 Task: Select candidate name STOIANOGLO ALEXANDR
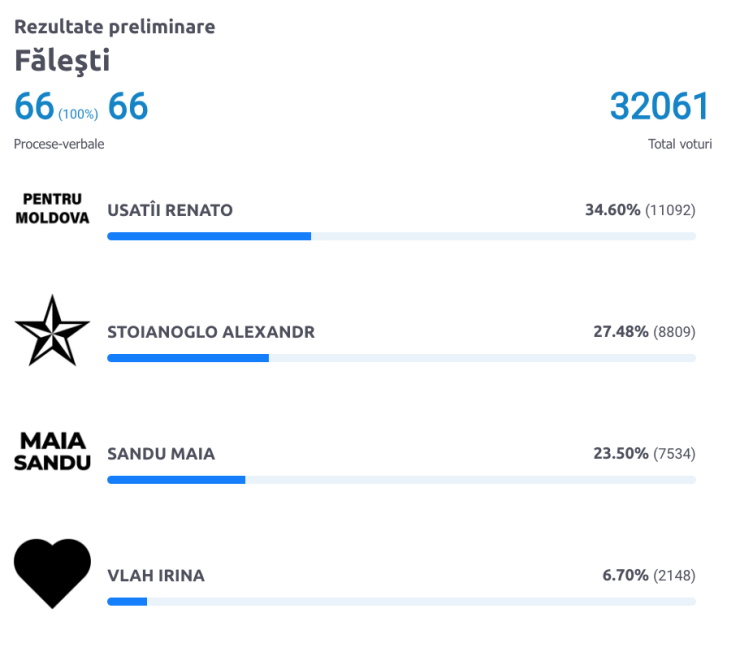coord(211,332)
